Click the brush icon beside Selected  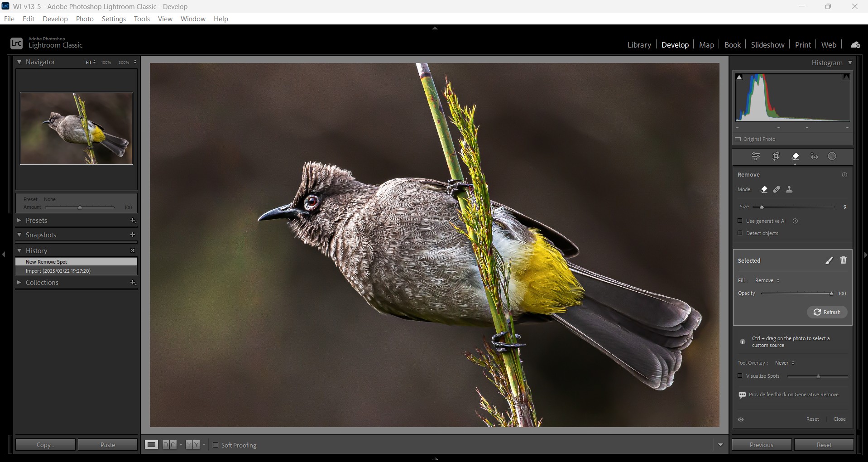[x=829, y=260]
